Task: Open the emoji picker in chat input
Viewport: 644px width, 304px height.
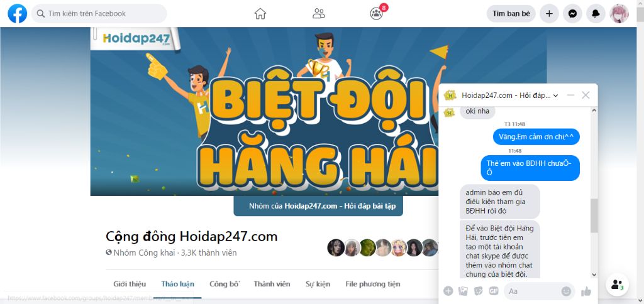Action: 567,291
